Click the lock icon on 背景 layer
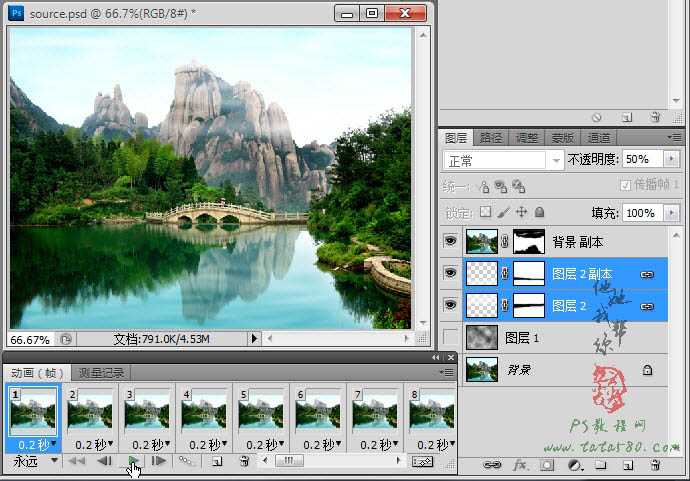This screenshot has height=481, width=690. 647,370
